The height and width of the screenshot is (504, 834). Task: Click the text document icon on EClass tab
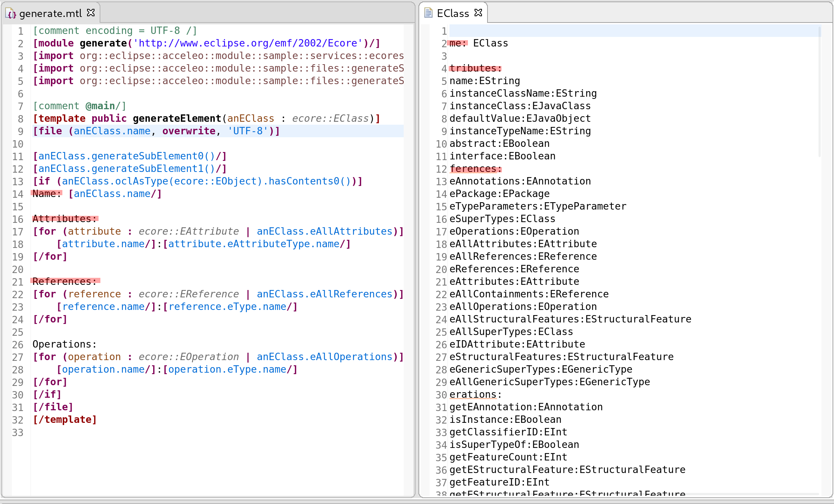428,13
